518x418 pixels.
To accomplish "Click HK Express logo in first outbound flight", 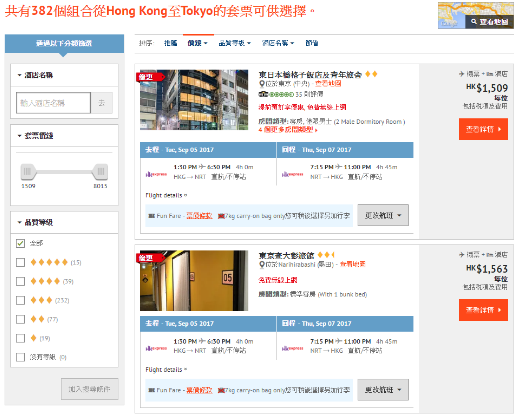I will 156,174.
